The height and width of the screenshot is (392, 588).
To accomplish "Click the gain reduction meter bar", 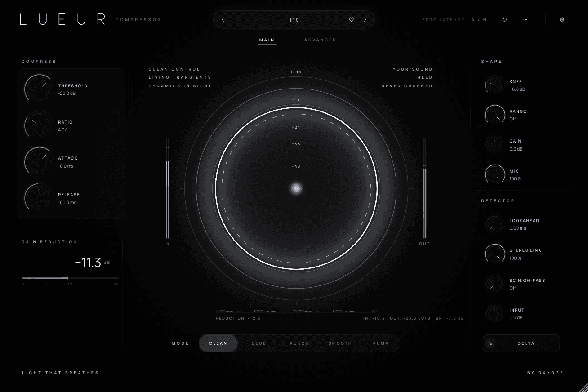I will pos(70,278).
